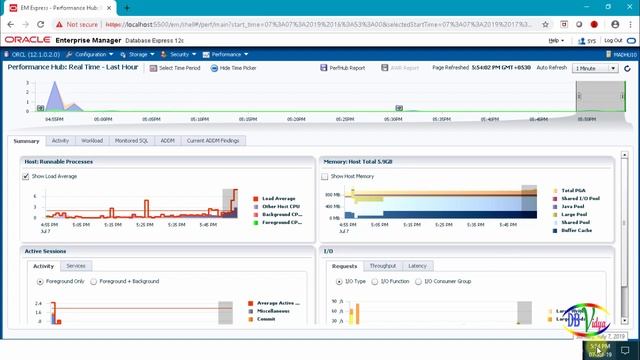Click the Select Time Period calendar icon
Screen dimensions: 640x360
click(x=153, y=68)
